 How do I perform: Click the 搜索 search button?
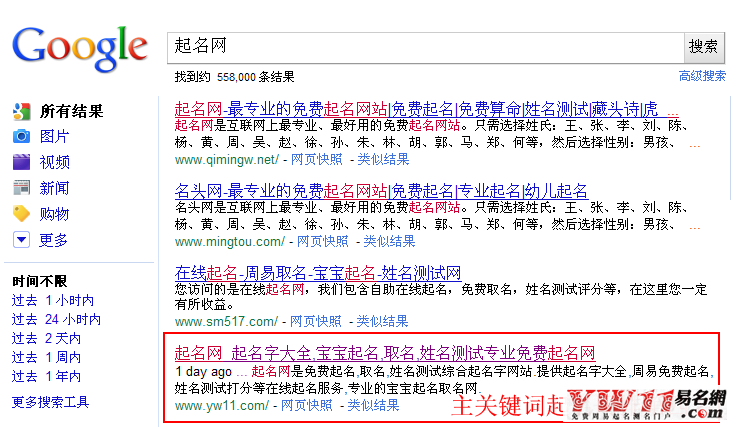[x=704, y=46]
